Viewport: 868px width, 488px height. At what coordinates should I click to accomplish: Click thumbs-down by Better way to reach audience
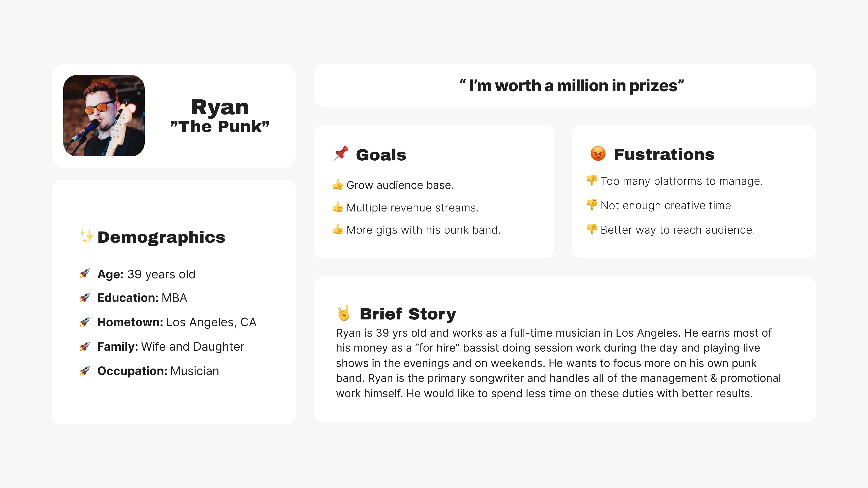(x=592, y=229)
